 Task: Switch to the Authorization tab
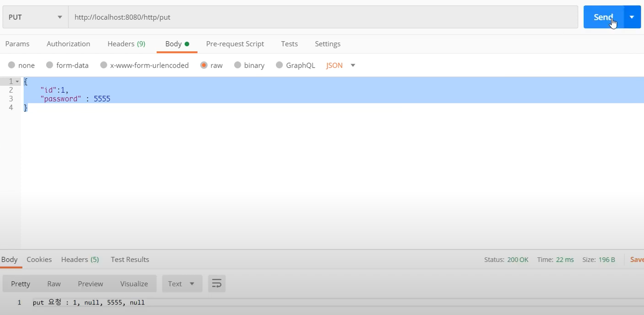(x=69, y=44)
